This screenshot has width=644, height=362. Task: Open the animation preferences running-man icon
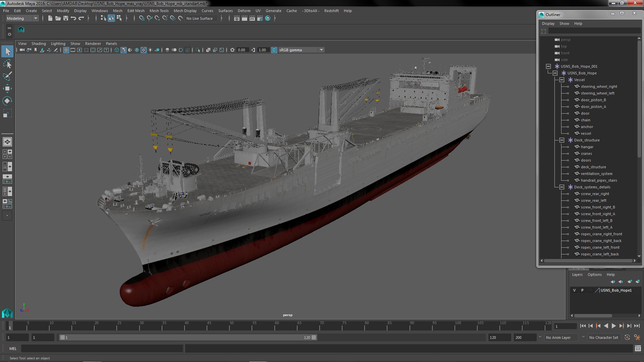[x=637, y=338]
